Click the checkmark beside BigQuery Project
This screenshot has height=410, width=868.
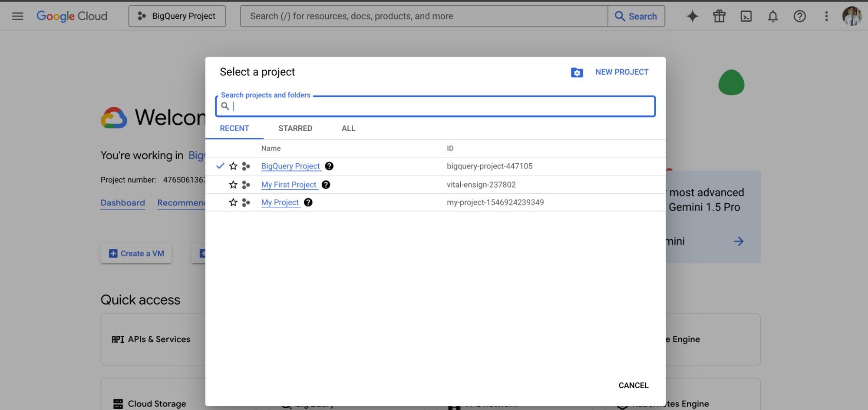[220, 166]
